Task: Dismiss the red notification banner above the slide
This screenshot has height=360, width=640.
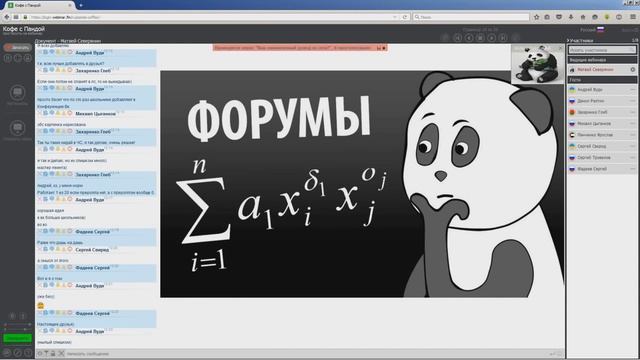Action: pyautogui.click(x=384, y=48)
